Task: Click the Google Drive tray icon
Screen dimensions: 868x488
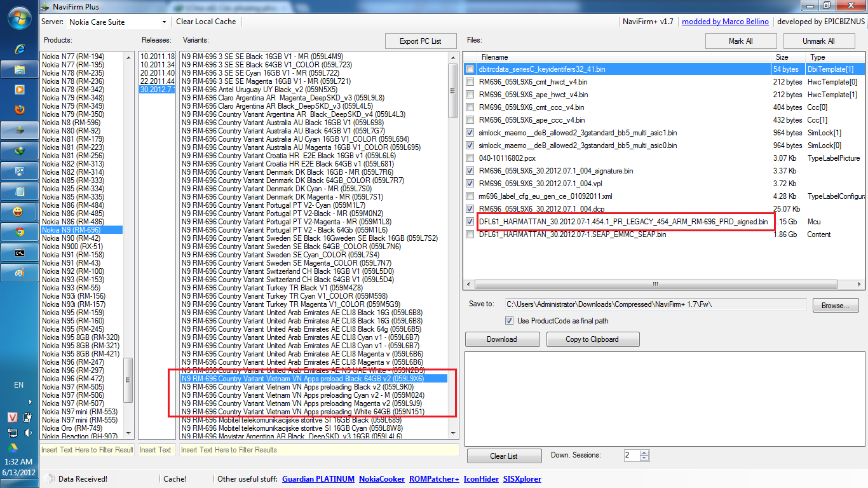Action: 13,449
